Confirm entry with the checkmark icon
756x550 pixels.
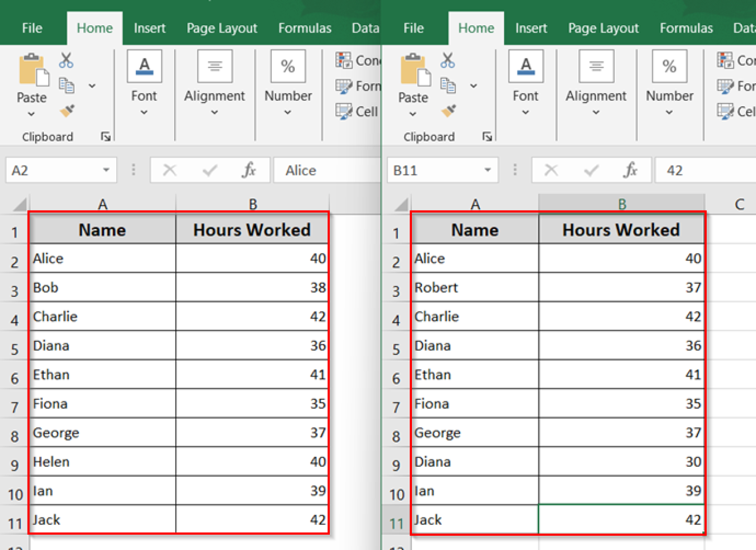(x=210, y=170)
